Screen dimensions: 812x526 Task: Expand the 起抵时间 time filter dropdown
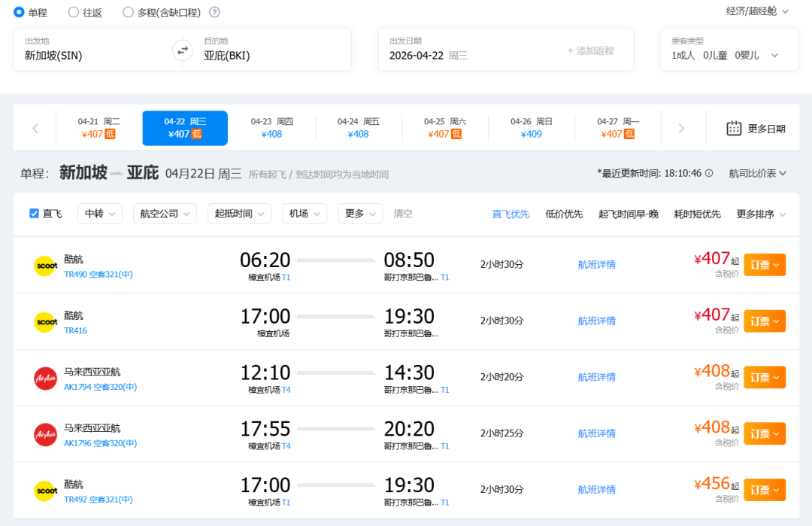[x=239, y=214]
